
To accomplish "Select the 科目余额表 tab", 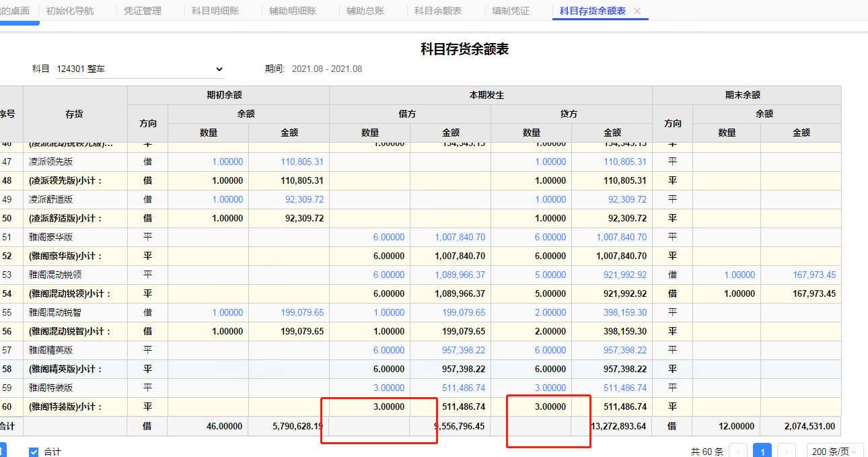I will (438, 11).
